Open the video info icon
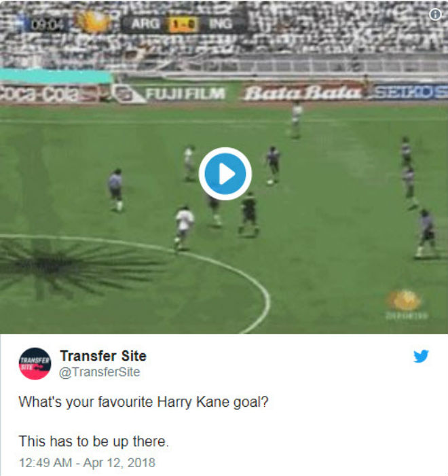 coord(435,14)
